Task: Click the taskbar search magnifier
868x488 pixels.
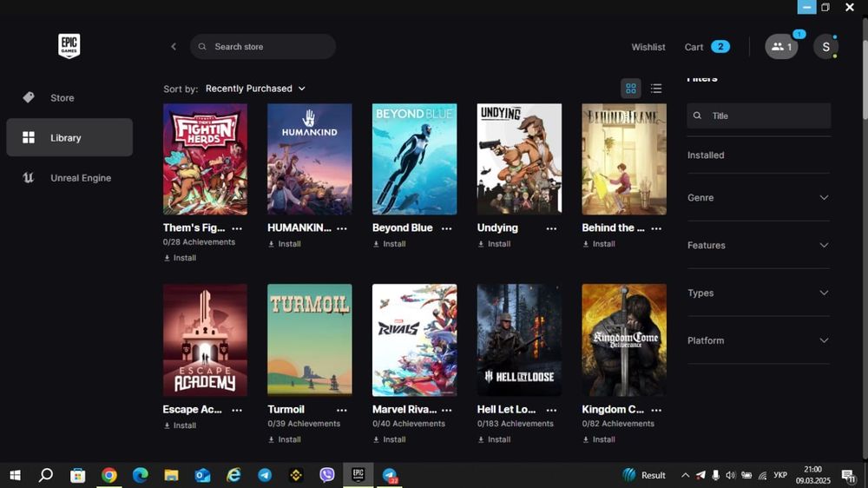Action: (x=46, y=475)
